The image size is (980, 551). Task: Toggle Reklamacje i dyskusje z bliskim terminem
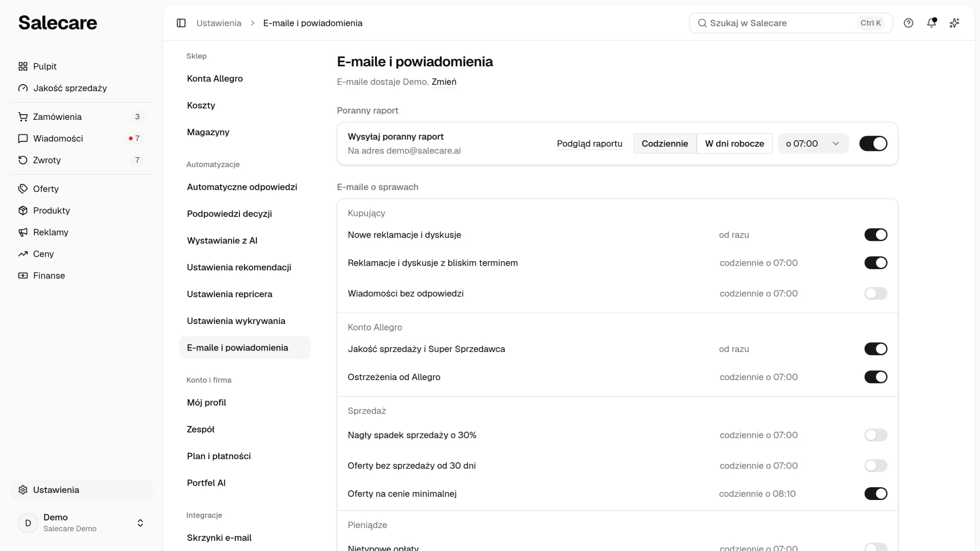click(876, 263)
